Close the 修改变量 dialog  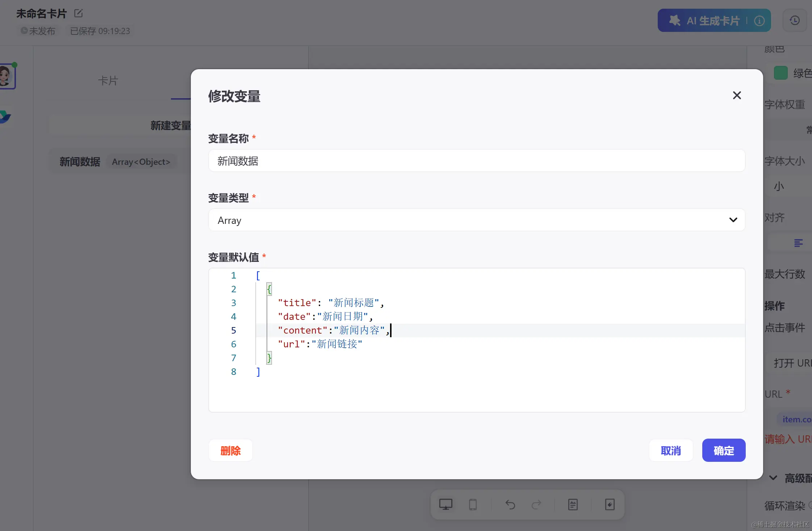tap(737, 95)
